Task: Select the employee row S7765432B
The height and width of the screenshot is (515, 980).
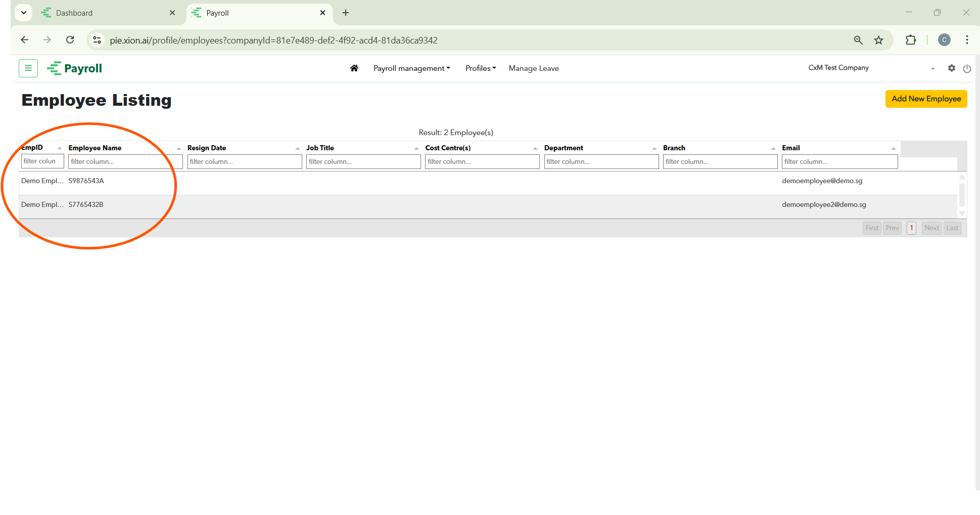Action: coord(86,205)
